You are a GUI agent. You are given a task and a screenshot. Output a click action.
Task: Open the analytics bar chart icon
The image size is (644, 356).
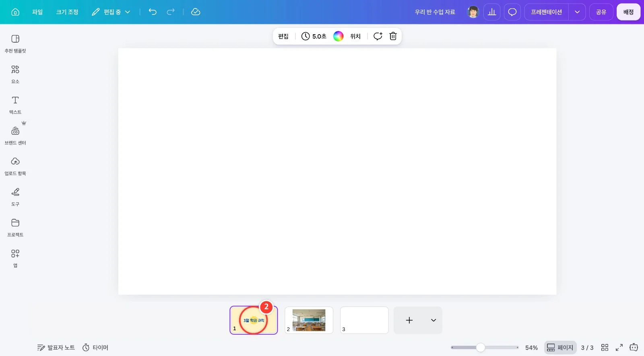(x=492, y=12)
